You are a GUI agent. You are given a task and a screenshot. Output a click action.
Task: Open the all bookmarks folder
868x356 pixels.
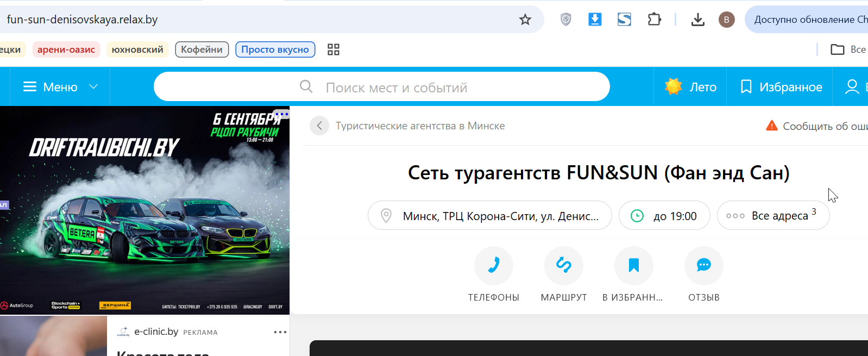click(x=848, y=49)
